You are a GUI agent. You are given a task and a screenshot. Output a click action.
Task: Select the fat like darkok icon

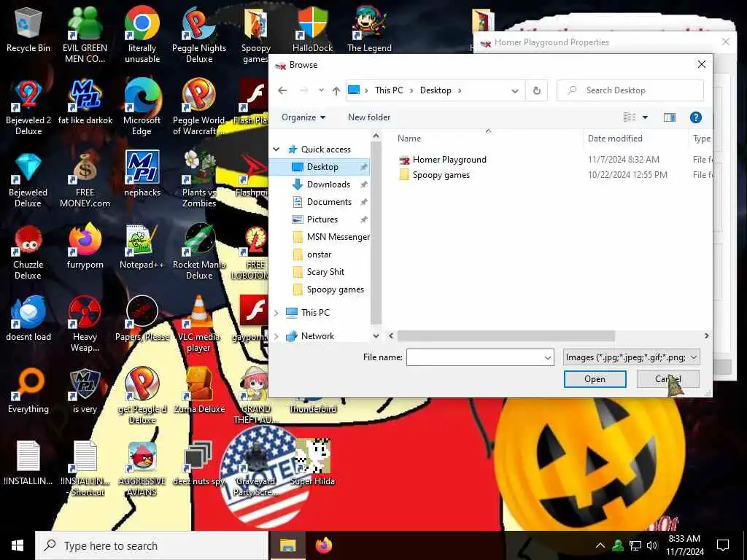click(85, 102)
